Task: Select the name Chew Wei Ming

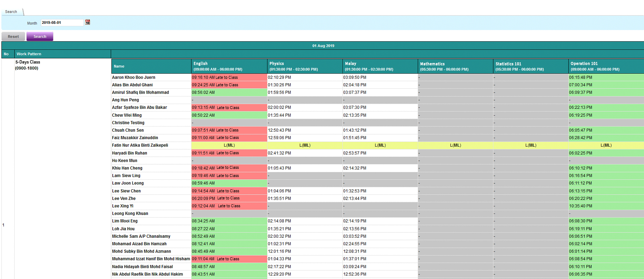Action: coord(127,115)
